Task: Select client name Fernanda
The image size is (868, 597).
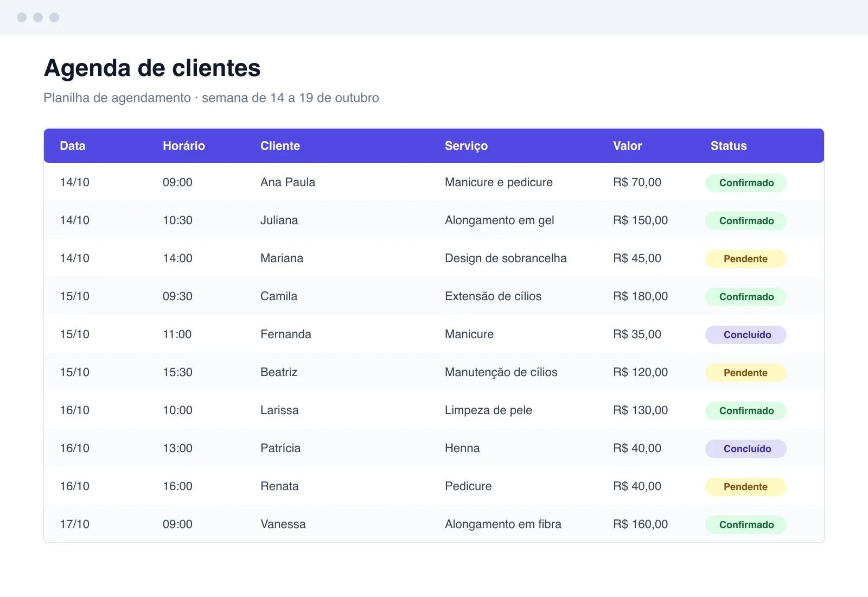Action: click(286, 334)
